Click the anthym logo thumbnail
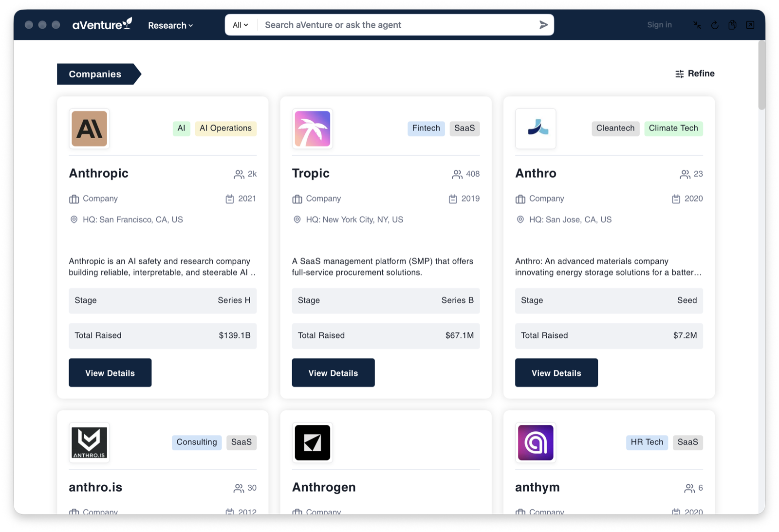 pos(536,442)
